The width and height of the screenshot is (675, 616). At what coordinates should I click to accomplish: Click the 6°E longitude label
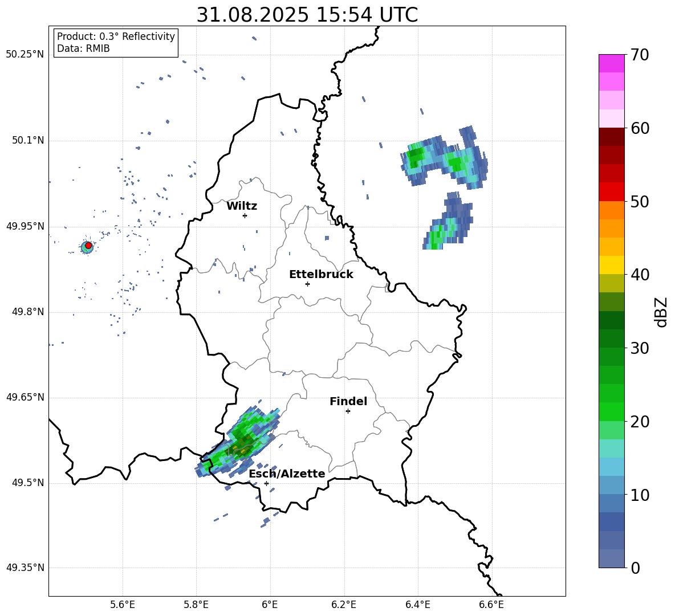coord(270,605)
